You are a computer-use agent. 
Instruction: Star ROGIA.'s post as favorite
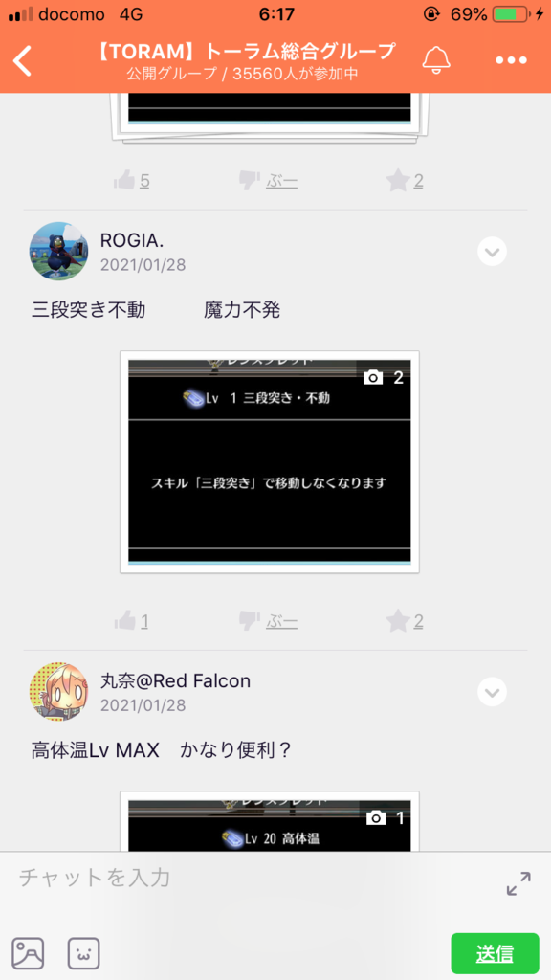click(405, 621)
